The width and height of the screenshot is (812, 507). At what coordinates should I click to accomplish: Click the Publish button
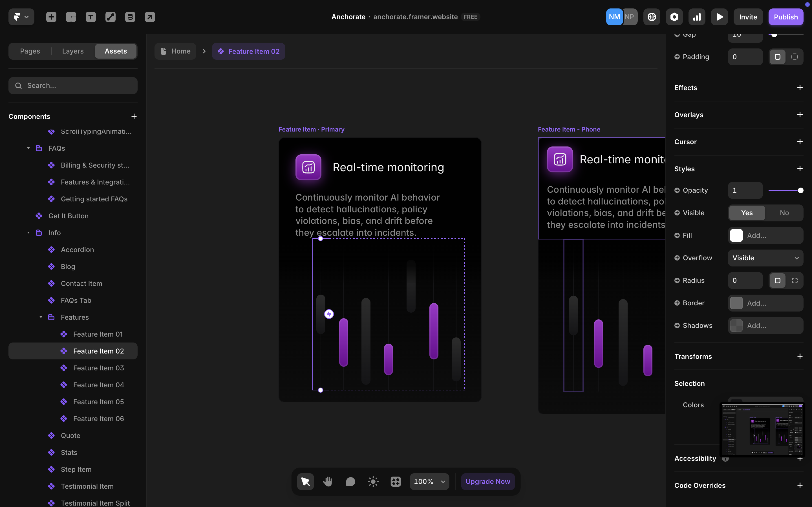click(785, 17)
